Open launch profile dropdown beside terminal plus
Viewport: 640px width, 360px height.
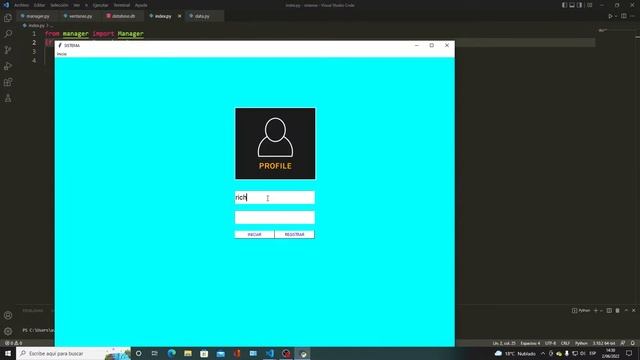click(x=601, y=311)
